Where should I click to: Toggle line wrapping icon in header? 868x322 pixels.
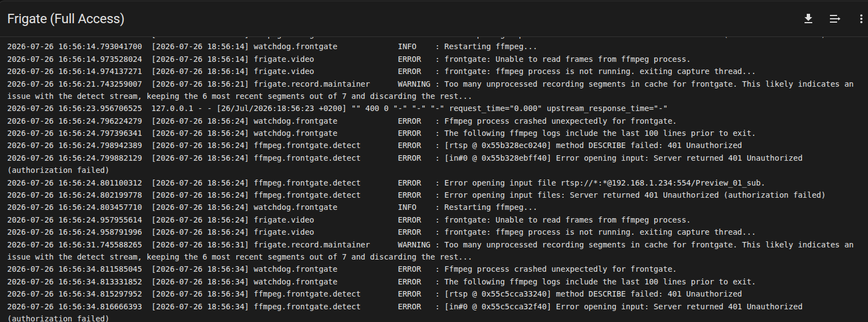pos(835,19)
